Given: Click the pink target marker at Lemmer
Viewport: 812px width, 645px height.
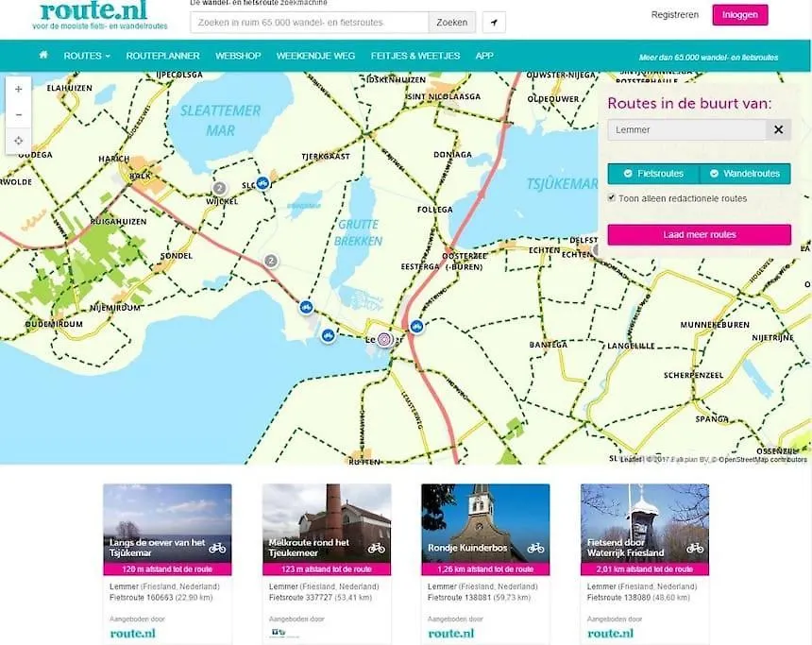Looking at the screenshot, I should [x=384, y=339].
